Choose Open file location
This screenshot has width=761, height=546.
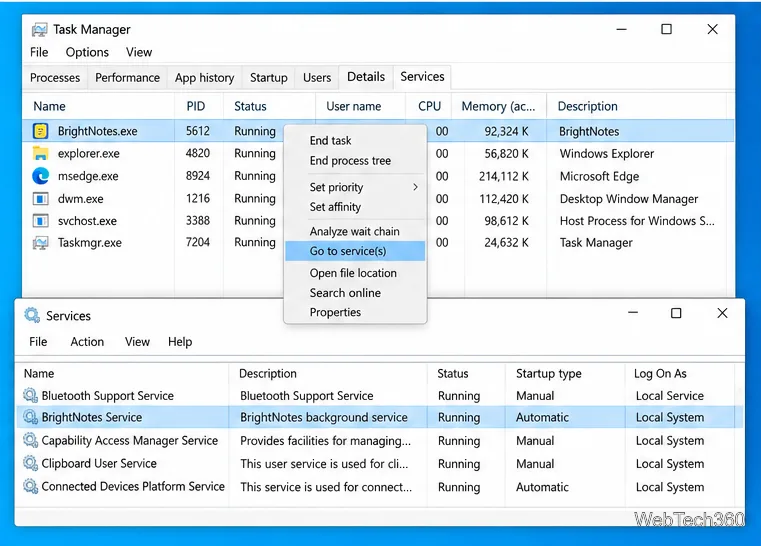[x=353, y=273]
